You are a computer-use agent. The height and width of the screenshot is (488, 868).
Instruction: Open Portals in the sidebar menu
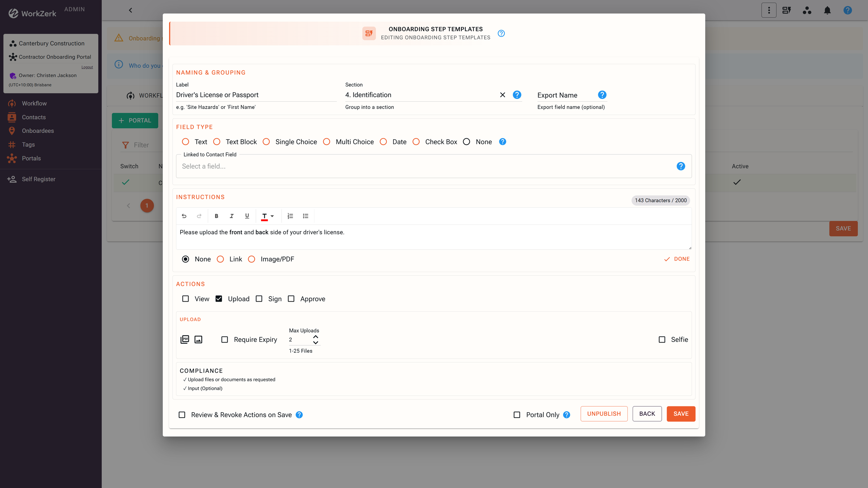click(x=31, y=158)
